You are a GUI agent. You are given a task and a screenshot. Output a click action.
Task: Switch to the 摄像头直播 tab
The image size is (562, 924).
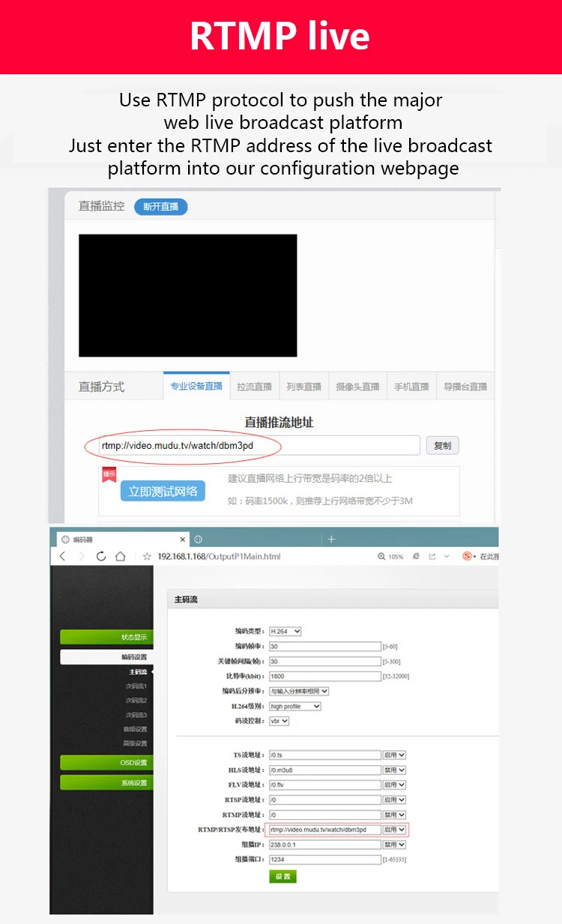click(x=357, y=387)
